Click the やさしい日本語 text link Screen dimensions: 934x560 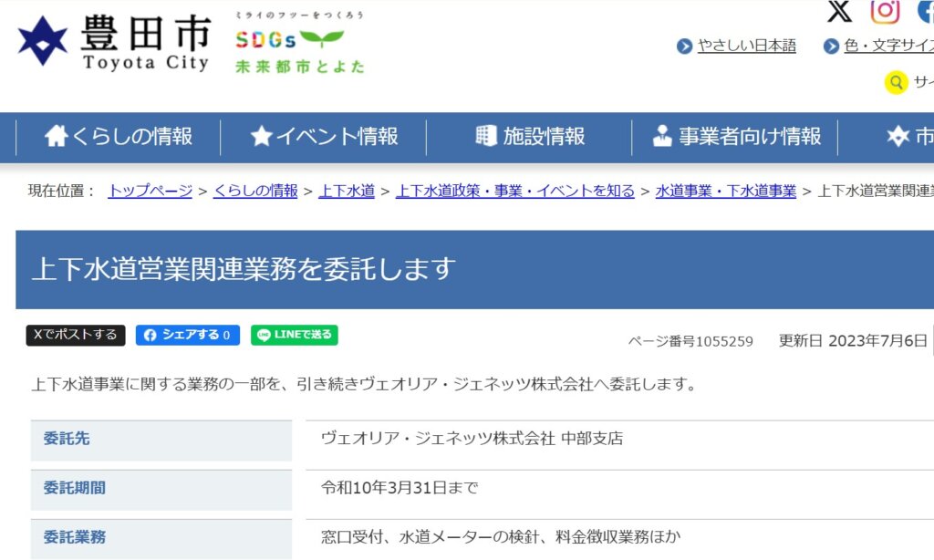tap(746, 47)
